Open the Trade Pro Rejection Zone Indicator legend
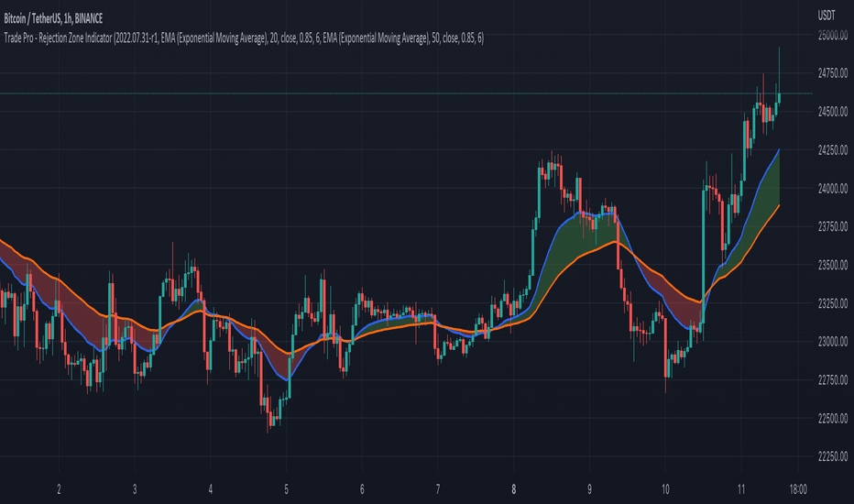The image size is (854, 504). tap(244, 38)
